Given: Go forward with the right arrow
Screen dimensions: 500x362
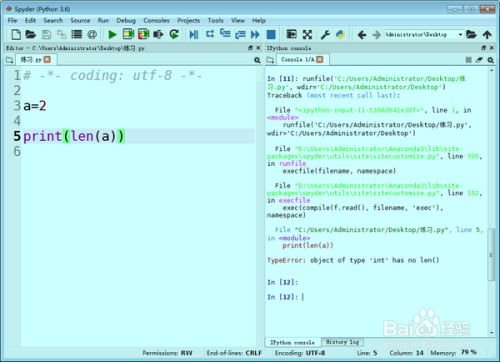Looking at the screenshot, I should pyautogui.click(x=376, y=35).
